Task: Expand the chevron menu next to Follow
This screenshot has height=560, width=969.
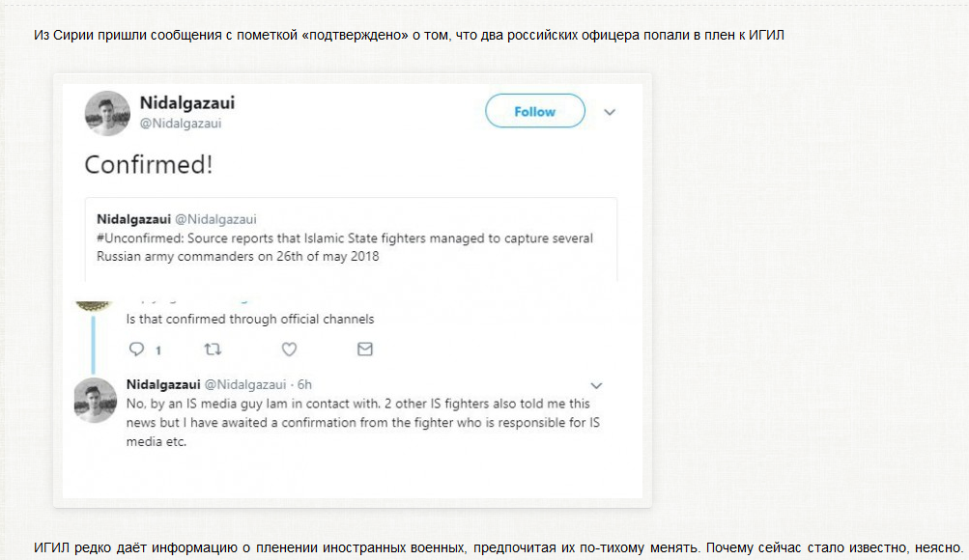Action: pyautogui.click(x=610, y=112)
